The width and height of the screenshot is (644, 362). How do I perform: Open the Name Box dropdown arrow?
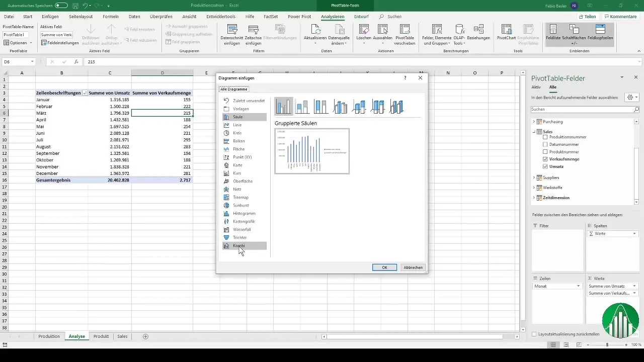coord(32,62)
